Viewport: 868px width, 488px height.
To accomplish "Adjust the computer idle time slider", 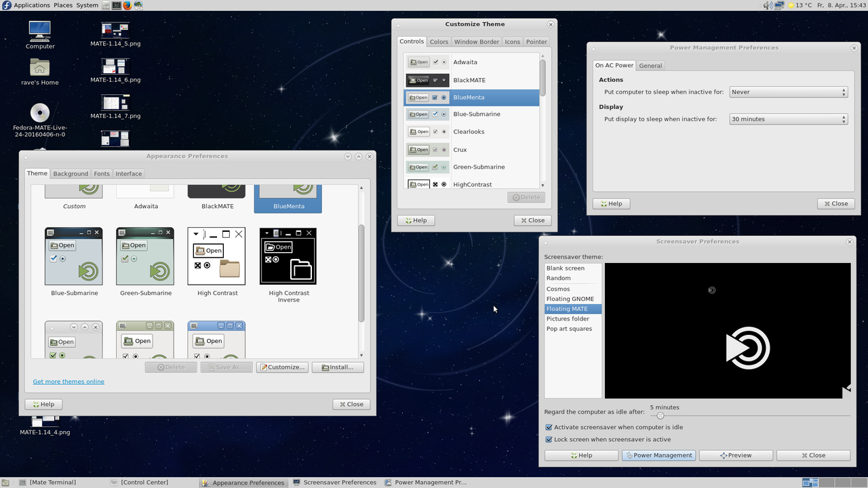I will click(660, 415).
